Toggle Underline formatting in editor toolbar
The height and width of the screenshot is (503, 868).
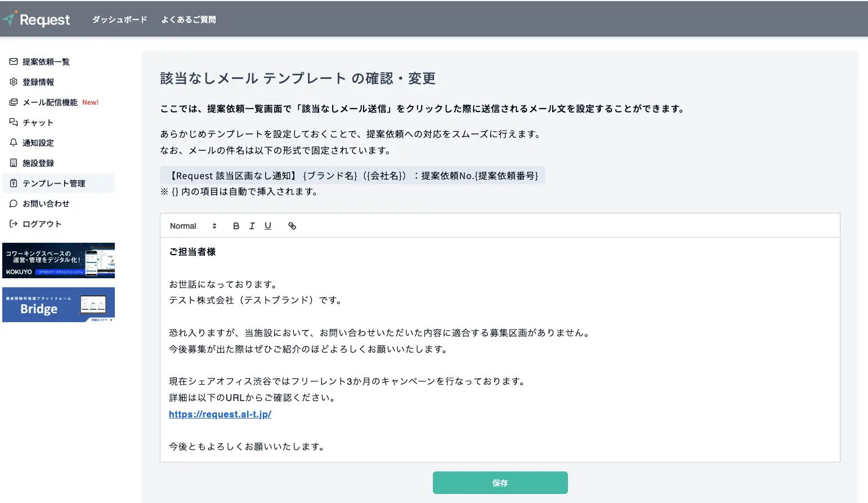pos(268,226)
